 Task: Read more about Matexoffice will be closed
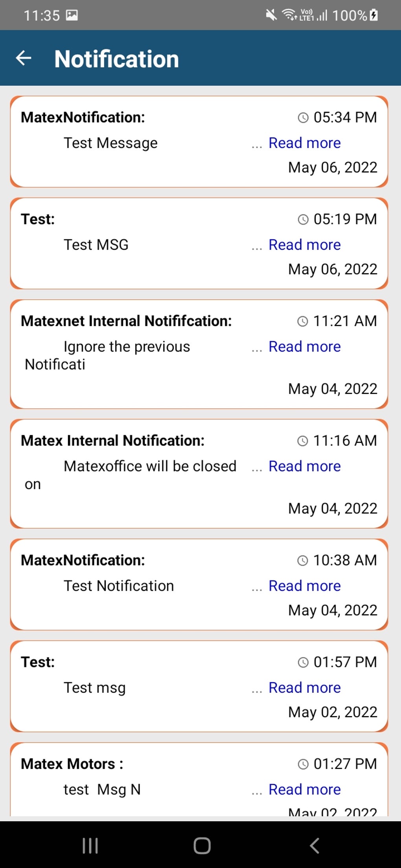pos(304,466)
